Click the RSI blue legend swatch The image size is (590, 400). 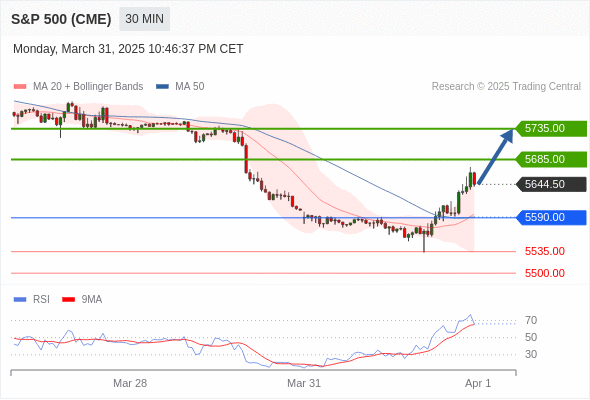tap(20, 300)
